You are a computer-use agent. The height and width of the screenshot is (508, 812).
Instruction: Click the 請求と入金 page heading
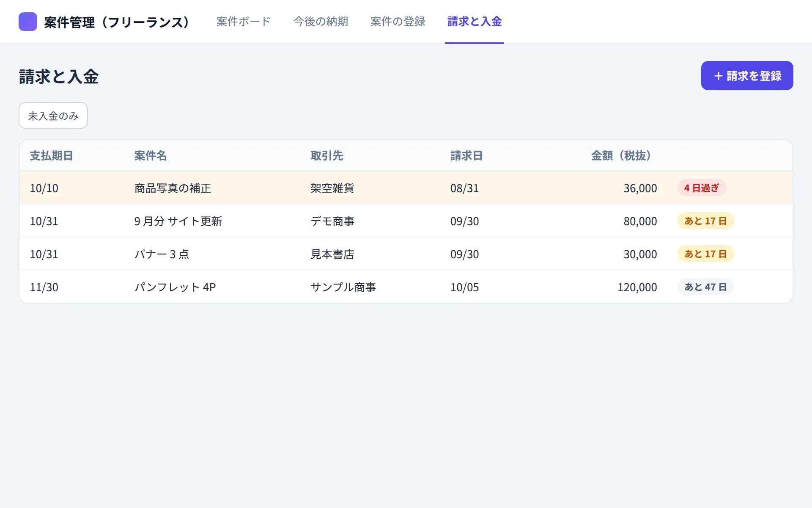(59, 77)
